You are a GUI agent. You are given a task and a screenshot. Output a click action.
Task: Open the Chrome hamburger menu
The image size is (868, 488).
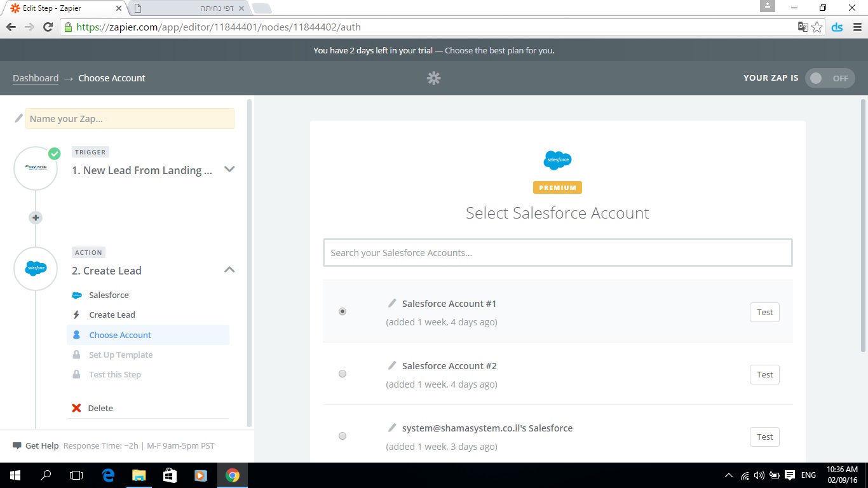point(857,27)
